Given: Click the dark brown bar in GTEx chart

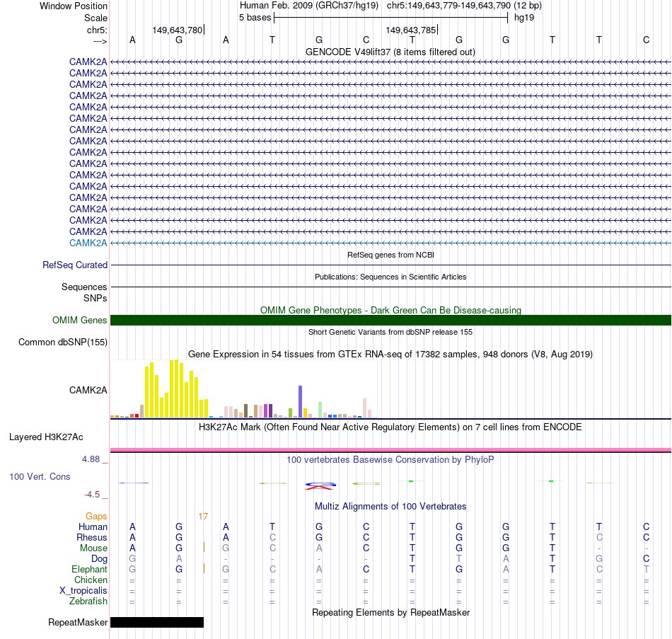Looking at the screenshot, I should click(246, 411).
